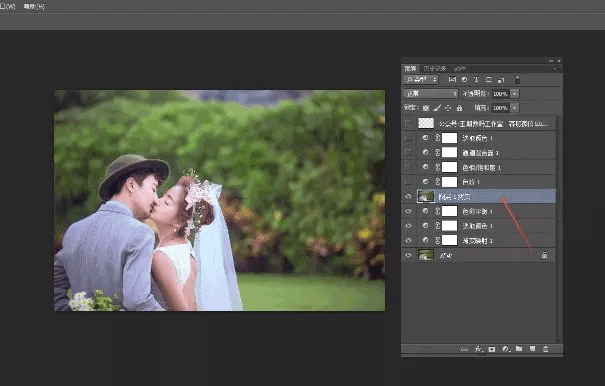
Task: Create a new adjustment layer
Action: tap(506, 349)
